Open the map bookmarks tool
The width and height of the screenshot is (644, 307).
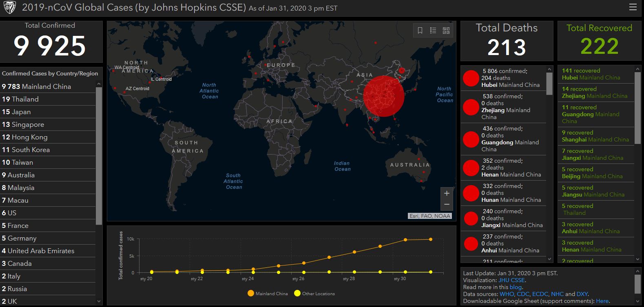pos(420,31)
